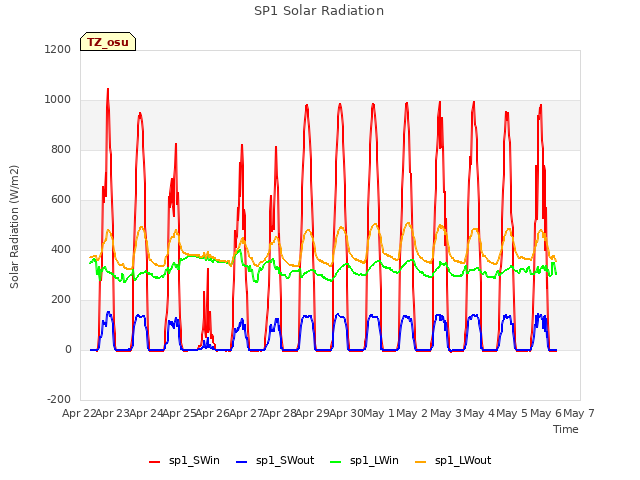The width and height of the screenshot is (640, 480).
Task: Click the Time axis label
Action: (x=566, y=429)
